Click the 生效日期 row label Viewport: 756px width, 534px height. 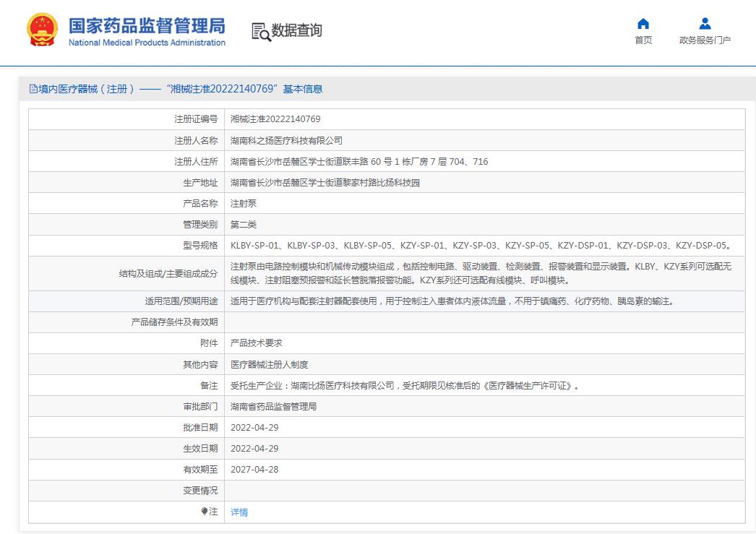coord(200,448)
